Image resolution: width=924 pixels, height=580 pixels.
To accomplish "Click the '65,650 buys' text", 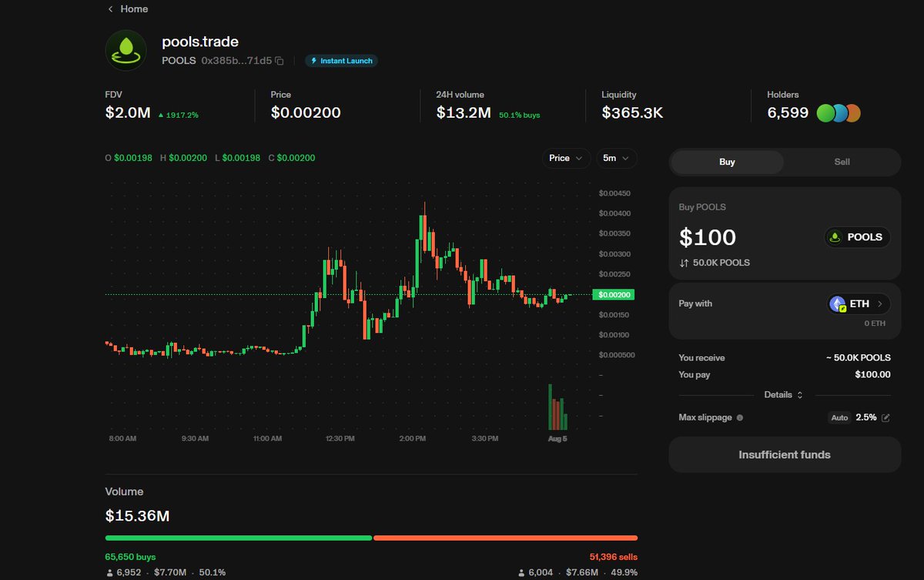I will coord(130,556).
